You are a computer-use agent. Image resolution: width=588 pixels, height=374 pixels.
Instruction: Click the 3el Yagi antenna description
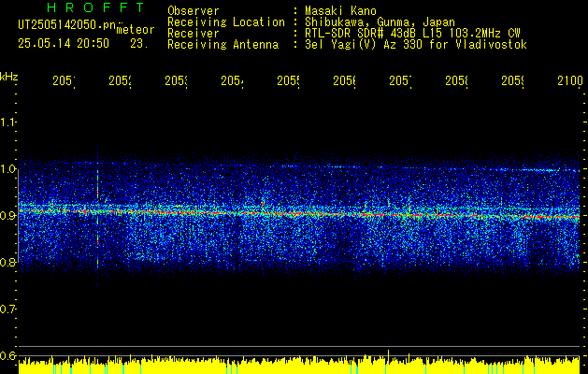tap(416, 45)
